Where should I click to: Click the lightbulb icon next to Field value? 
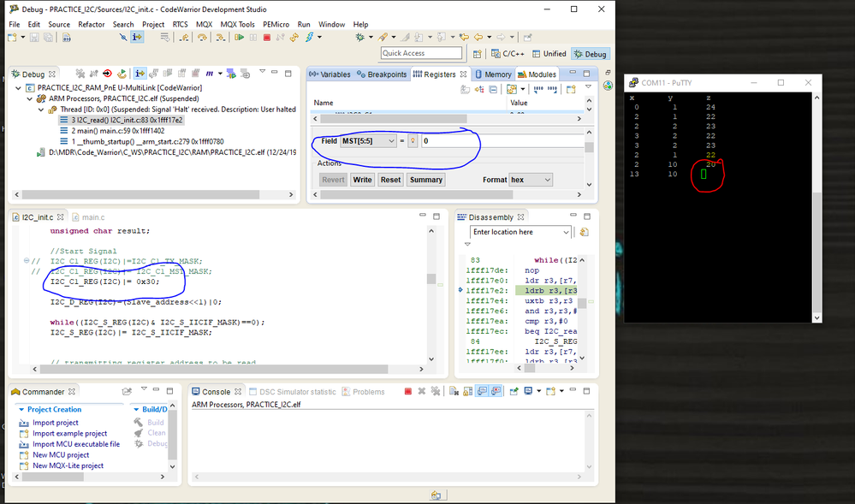413,140
